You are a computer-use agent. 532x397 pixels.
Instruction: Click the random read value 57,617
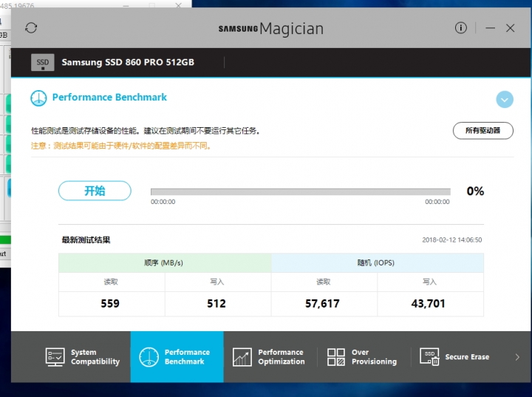[x=322, y=303]
